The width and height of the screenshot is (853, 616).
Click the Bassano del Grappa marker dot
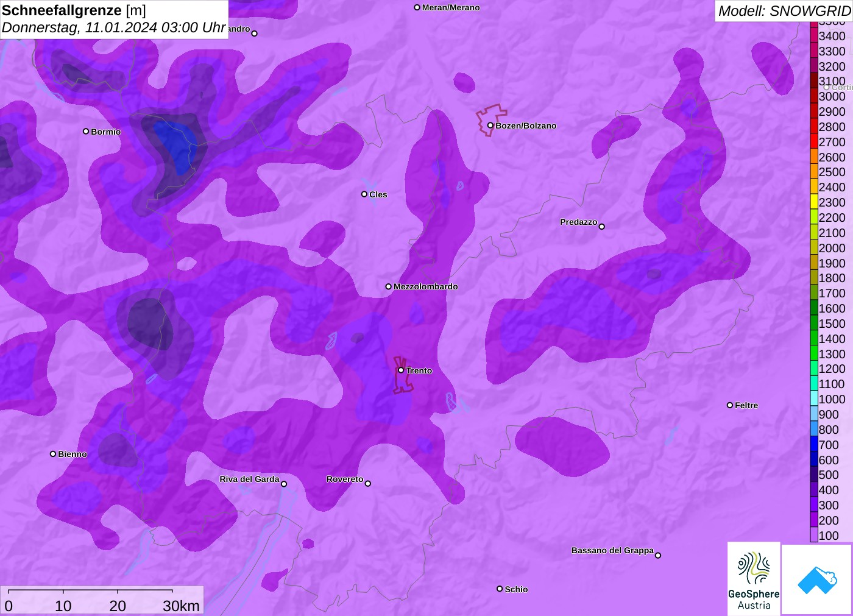(x=658, y=555)
